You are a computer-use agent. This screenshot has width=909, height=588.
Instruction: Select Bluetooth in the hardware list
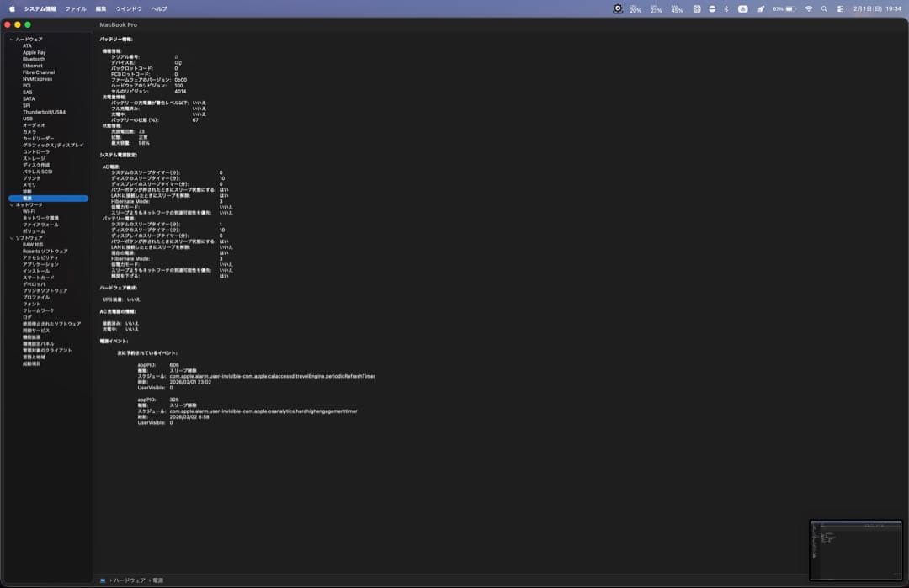click(x=34, y=60)
